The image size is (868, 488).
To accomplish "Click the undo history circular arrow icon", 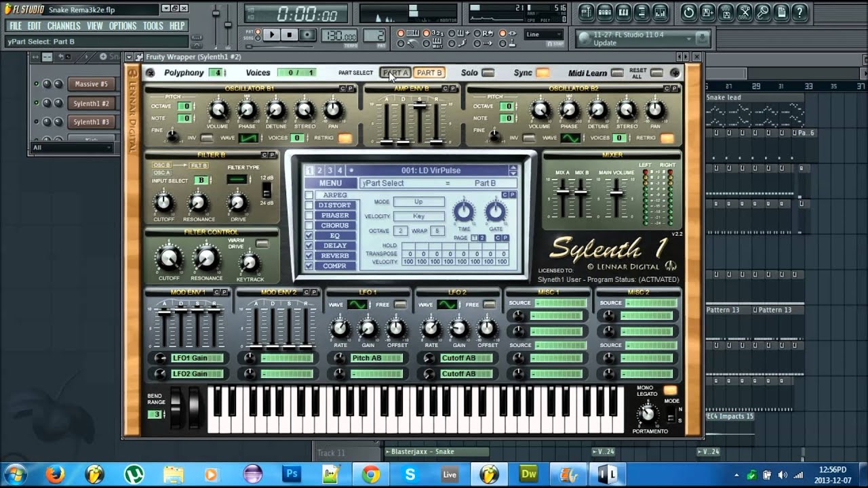I will (x=688, y=12).
